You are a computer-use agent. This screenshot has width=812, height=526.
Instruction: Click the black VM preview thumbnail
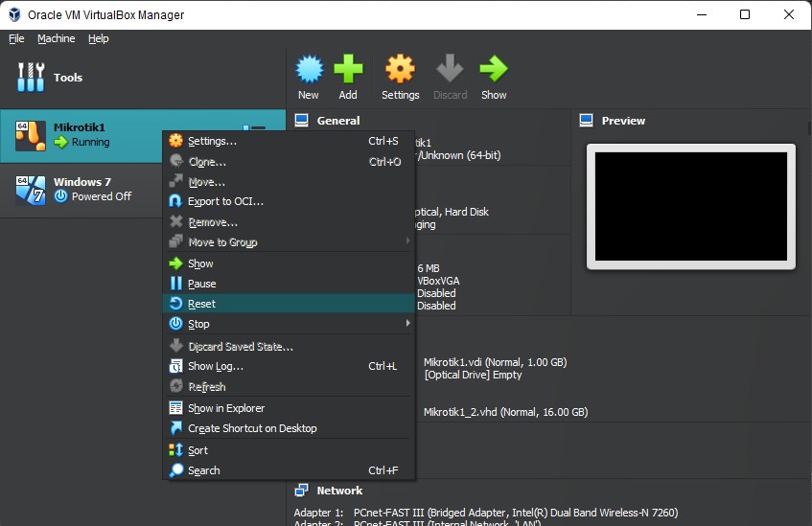pyautogui.click(x=690, y=205)
